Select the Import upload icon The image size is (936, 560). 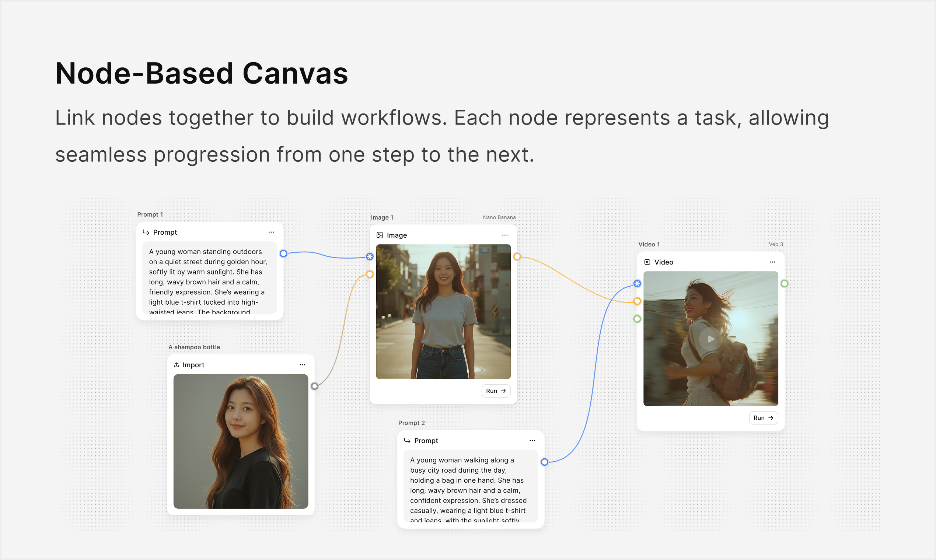click(176, 364)
